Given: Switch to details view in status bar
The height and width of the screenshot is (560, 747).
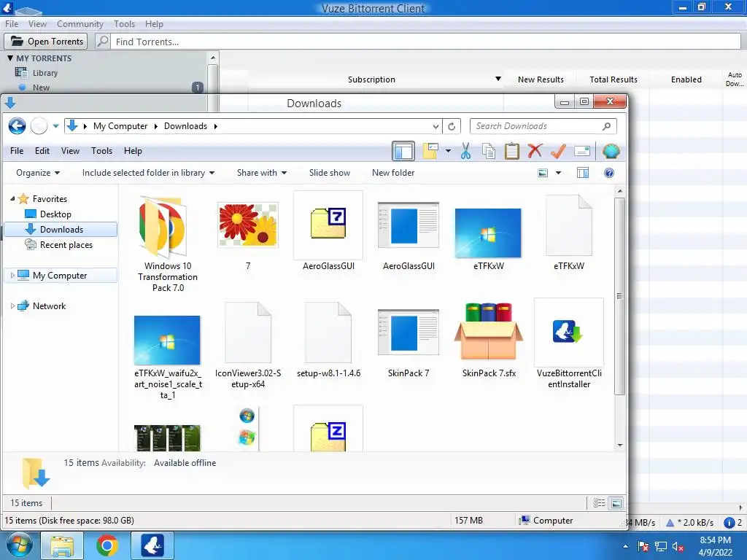Looking at the screenshot, I should pos(600,503).
